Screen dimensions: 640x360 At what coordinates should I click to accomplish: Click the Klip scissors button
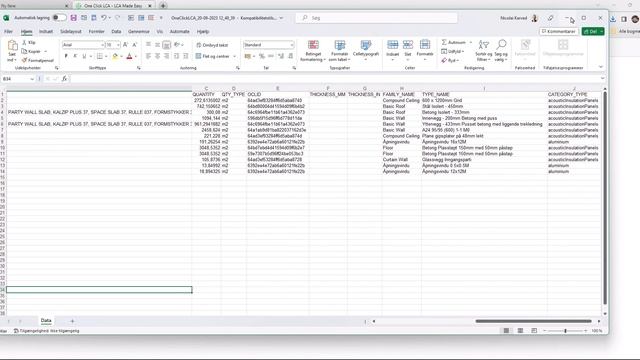(x=29, y=42)
